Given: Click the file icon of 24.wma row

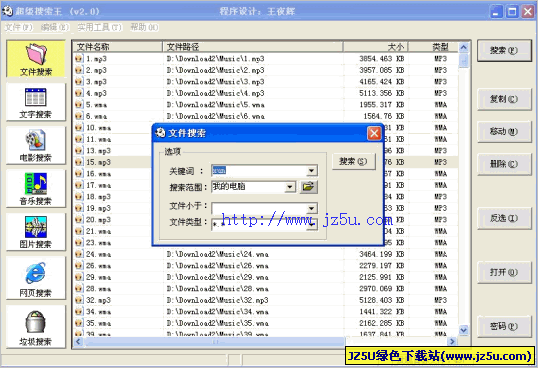Looking at the screenshot, I should click(x=79, y=254).
